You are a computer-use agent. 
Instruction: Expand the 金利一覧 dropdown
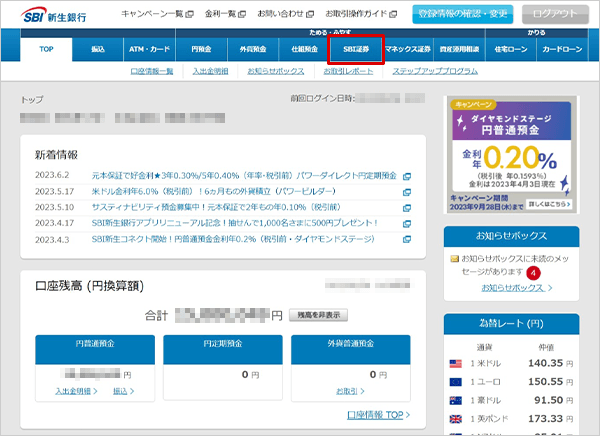click(x=223, y=14)
